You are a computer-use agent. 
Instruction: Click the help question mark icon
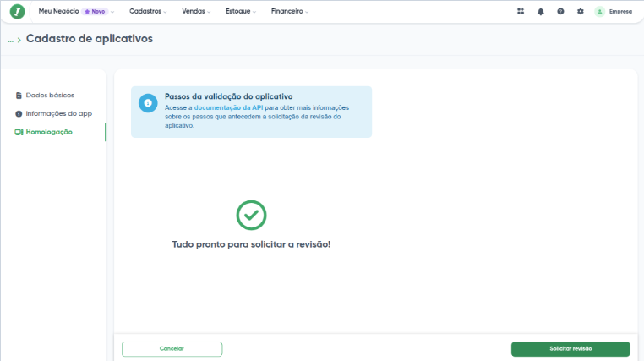(560, 12)
